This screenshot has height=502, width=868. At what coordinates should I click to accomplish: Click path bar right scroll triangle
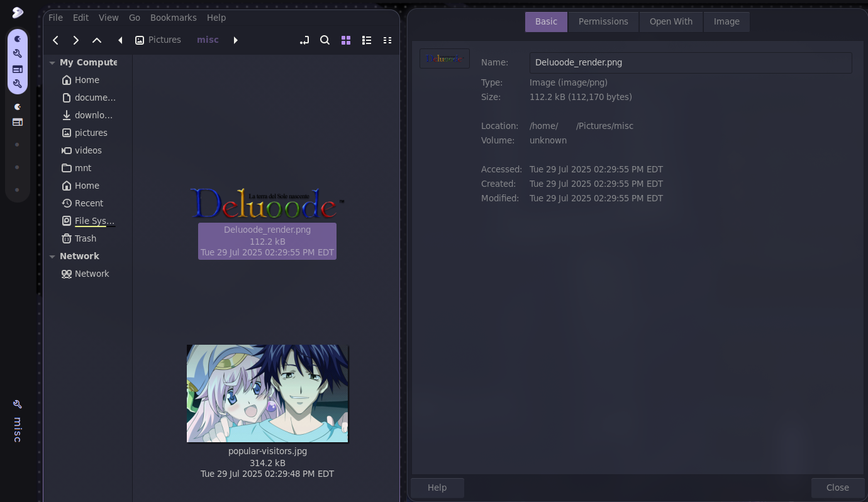[x=235, y=40]
